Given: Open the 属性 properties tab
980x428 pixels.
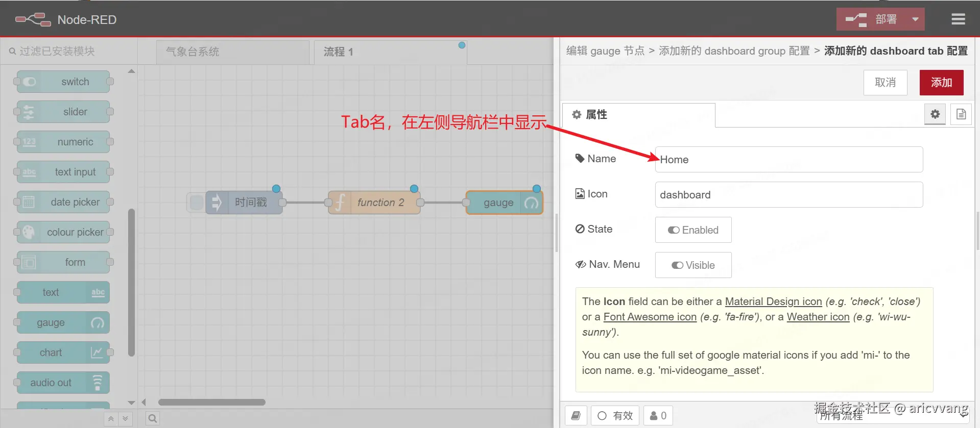Looking at the screenshot, I should 638,115.
